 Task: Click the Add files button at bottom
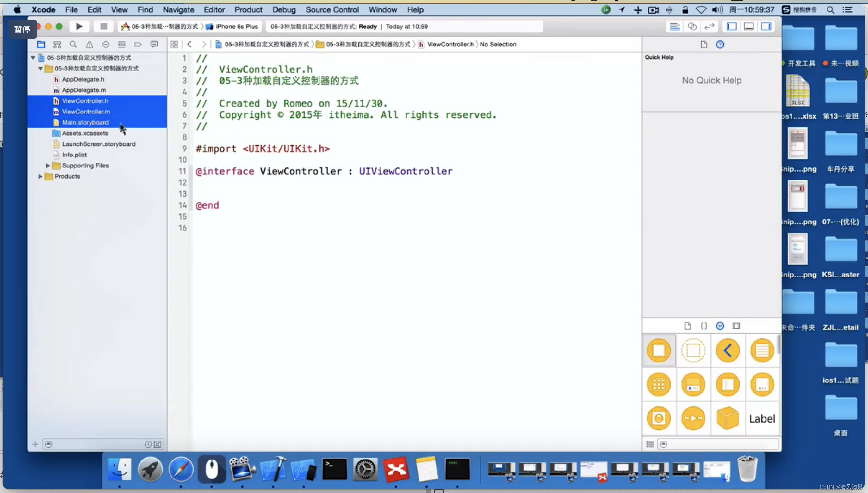point(34,444)
